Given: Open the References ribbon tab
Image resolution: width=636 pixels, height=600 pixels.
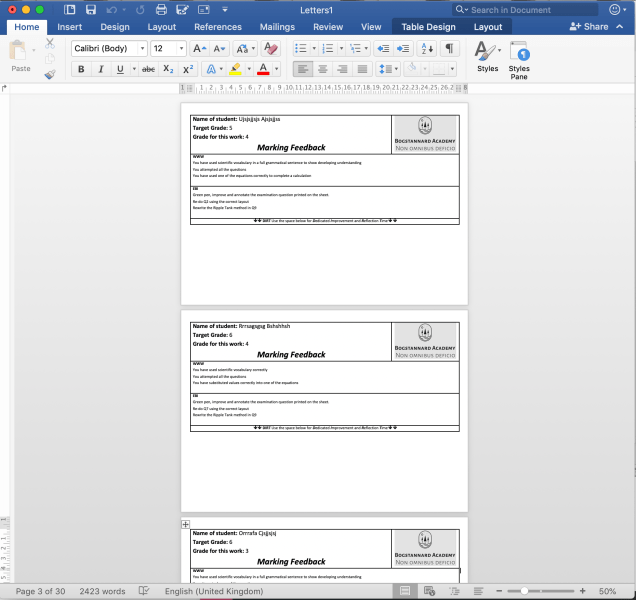Looking at the screenshot, I should pyautogui.click(x=218, y=27).
